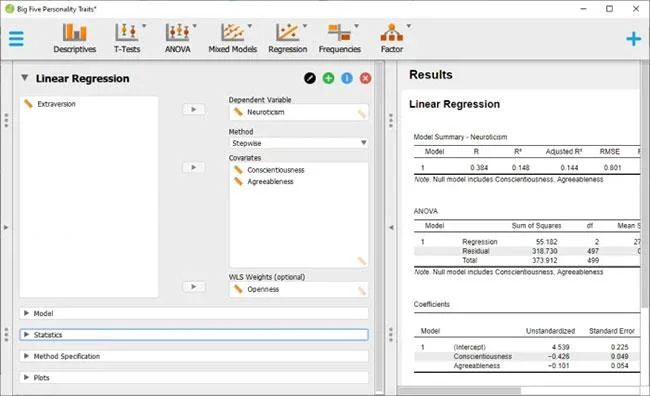Click the results horizontal scrollbar
Image resolution: width=650 pixels, height=396 pixels.
459,391
